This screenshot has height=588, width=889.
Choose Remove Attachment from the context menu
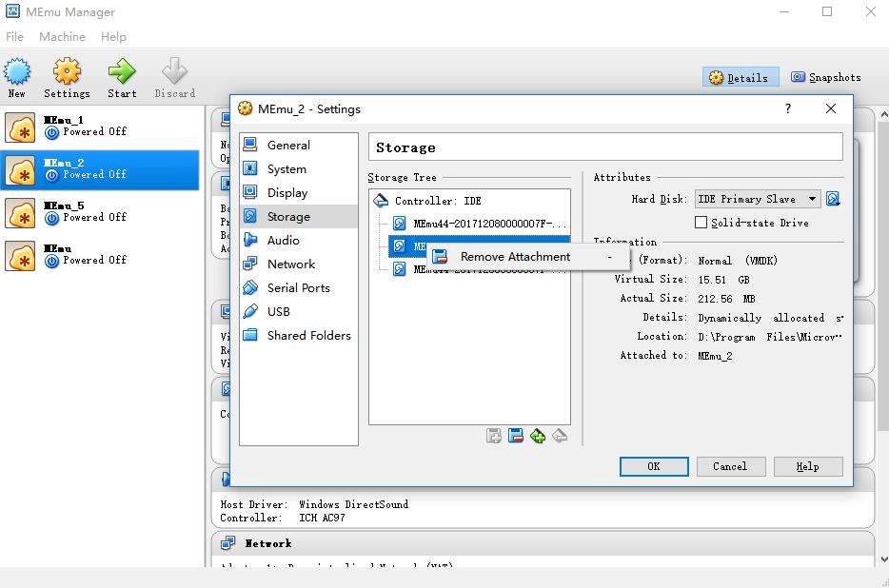pos(515,257)
